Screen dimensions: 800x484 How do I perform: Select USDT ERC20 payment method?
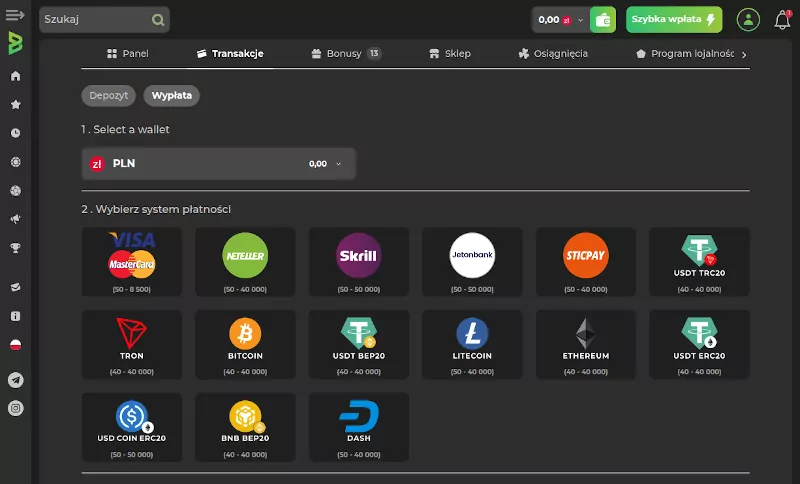coord(699,345)
